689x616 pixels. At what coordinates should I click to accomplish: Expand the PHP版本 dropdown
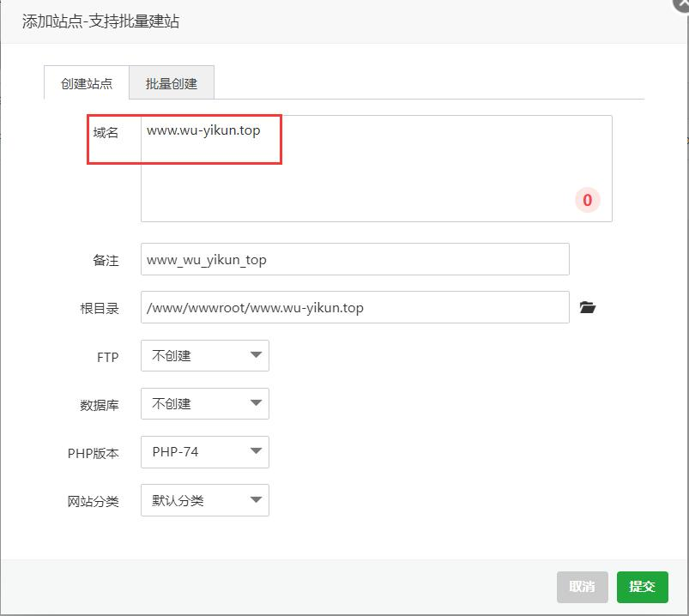[x=205, y=451]
